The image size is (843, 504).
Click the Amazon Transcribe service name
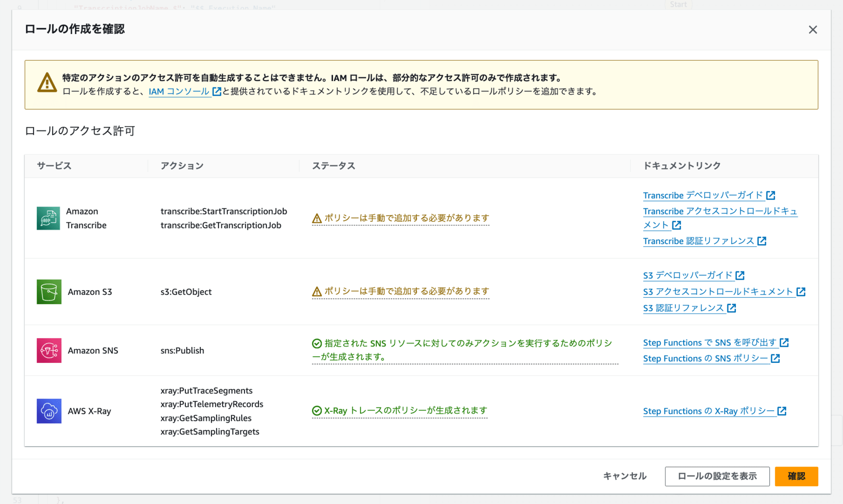pos(86,218)
